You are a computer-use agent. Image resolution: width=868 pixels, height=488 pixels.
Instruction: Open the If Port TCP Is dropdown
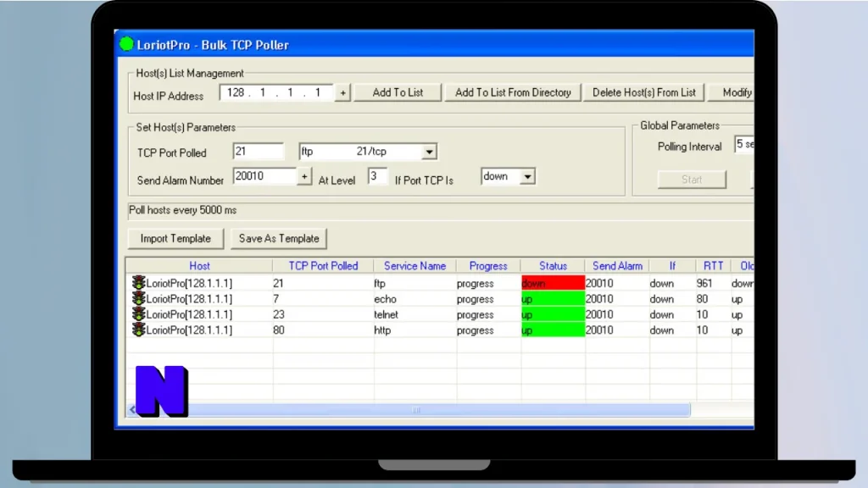527,176
